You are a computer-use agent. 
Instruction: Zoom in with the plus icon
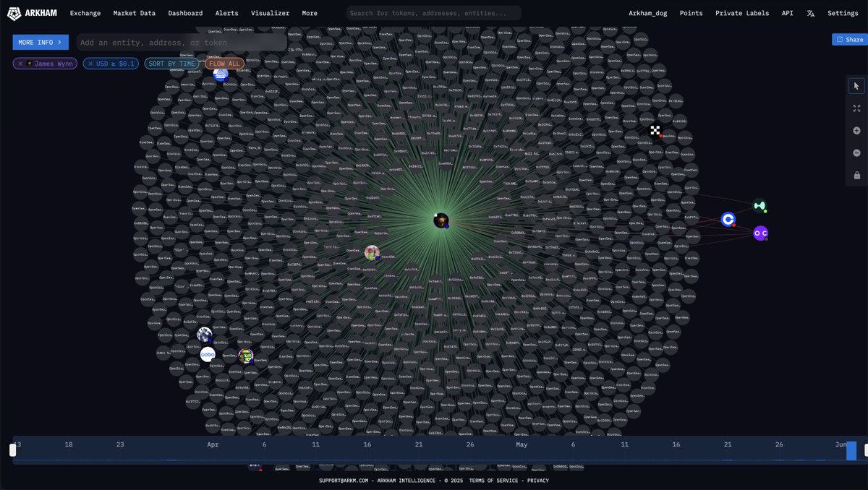click(856, 131)
